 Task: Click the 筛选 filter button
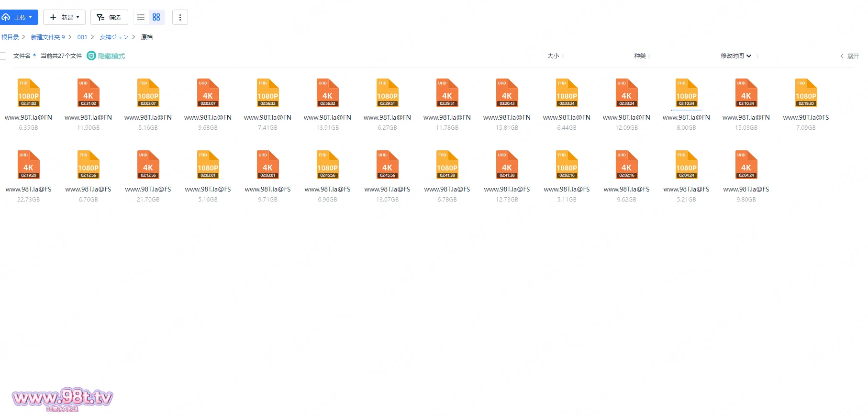pos(109,17)
